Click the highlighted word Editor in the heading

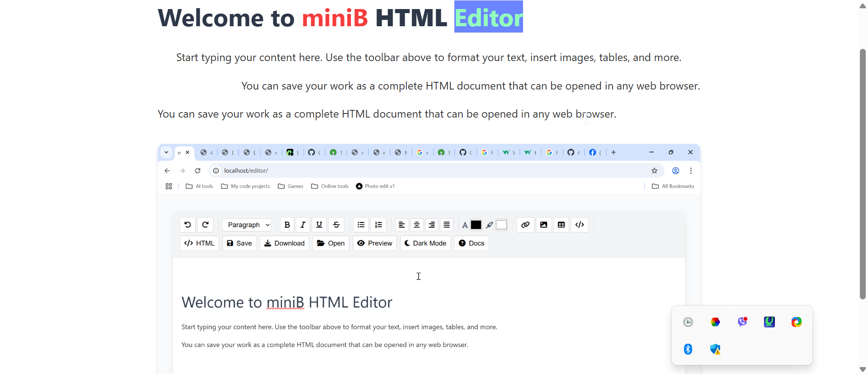pos(489,17)
